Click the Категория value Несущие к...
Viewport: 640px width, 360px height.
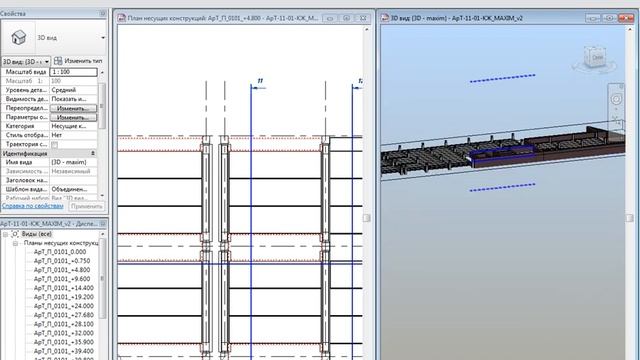pyautogui.click(x=73, y=126)
